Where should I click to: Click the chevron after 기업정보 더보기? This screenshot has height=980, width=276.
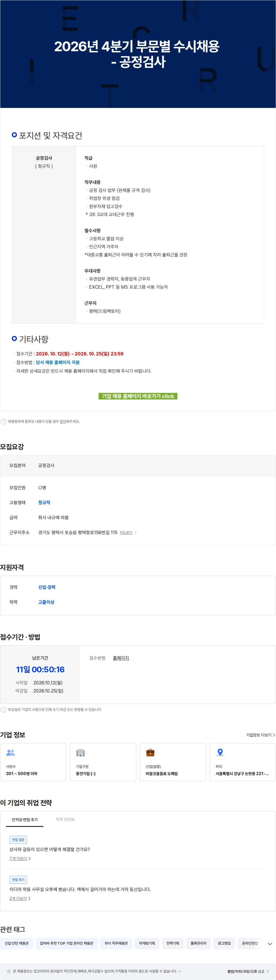[274, 735]
